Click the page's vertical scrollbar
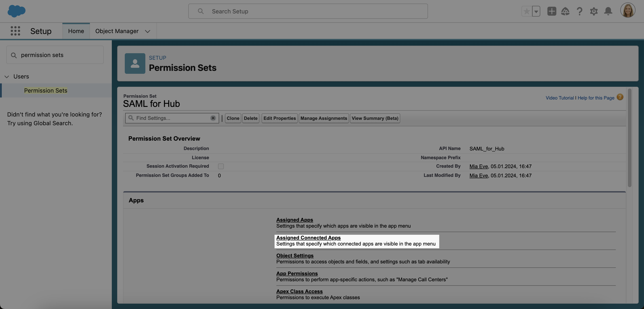 click(629, 138)
